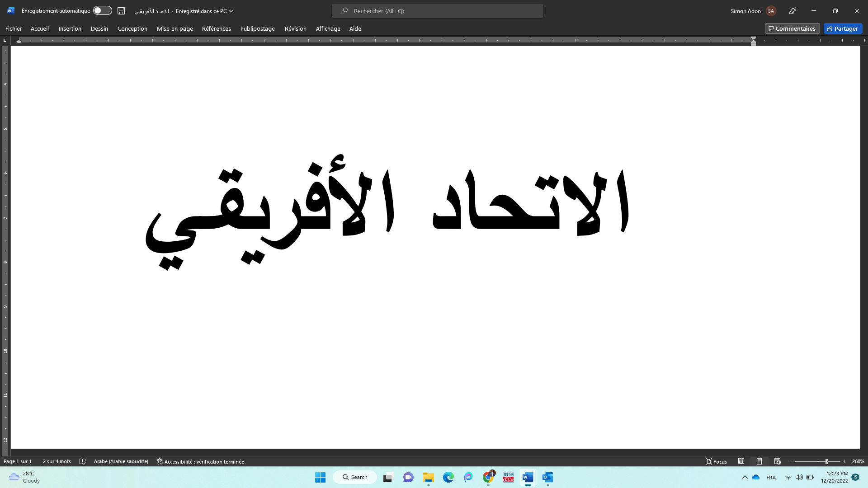This screenshot has height=488, width=868.
Task: Click the pen ribbon-display icon near account
Action: (x=793, y=11)
